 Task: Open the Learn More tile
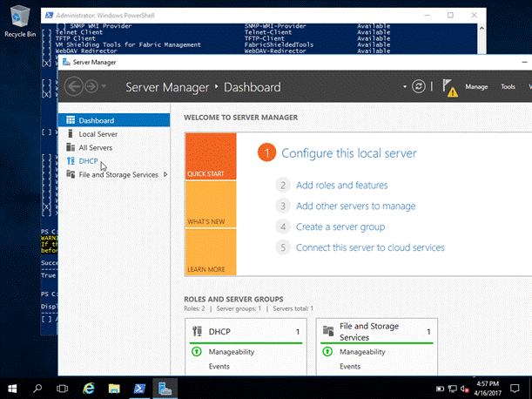point(211,252)
